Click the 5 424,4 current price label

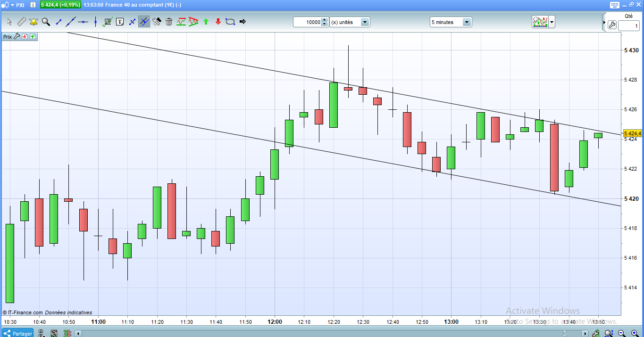coord(633,133)
